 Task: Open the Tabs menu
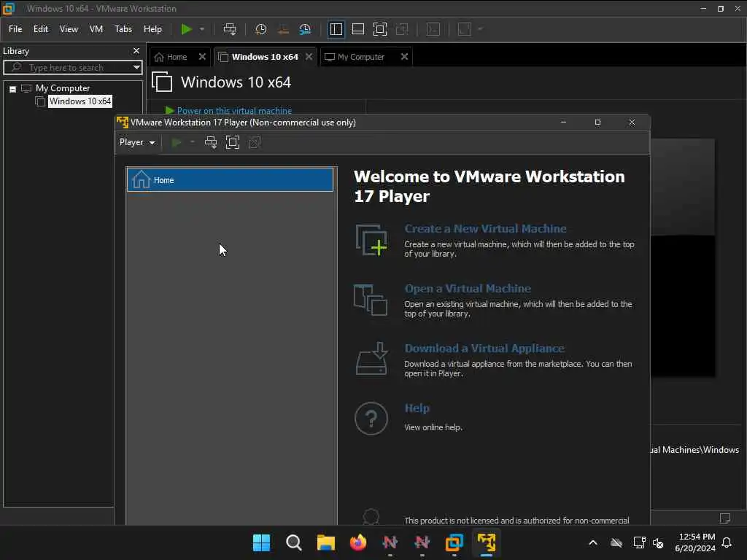point(123,29)
